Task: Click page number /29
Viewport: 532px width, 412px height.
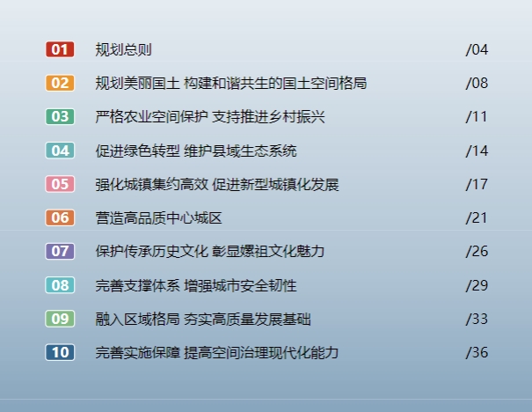Action: click(477, 285)
